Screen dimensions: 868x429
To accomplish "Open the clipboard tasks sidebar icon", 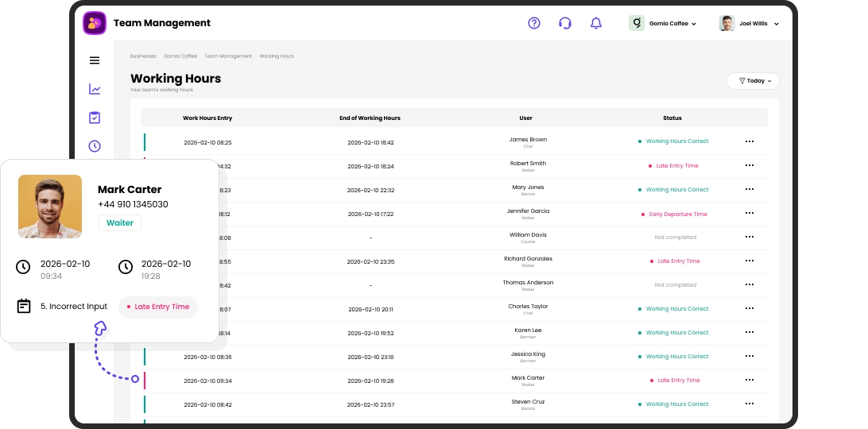I will pos(95,118).
